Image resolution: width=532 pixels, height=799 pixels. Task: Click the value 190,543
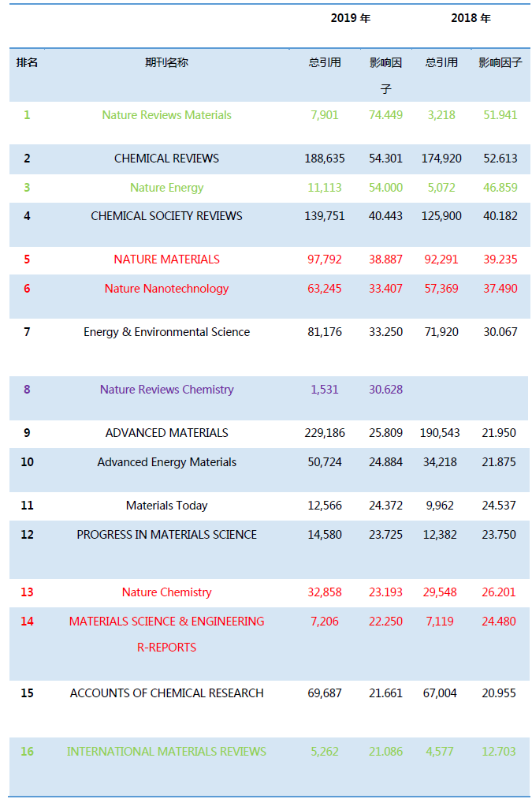(x=439, y=433)
